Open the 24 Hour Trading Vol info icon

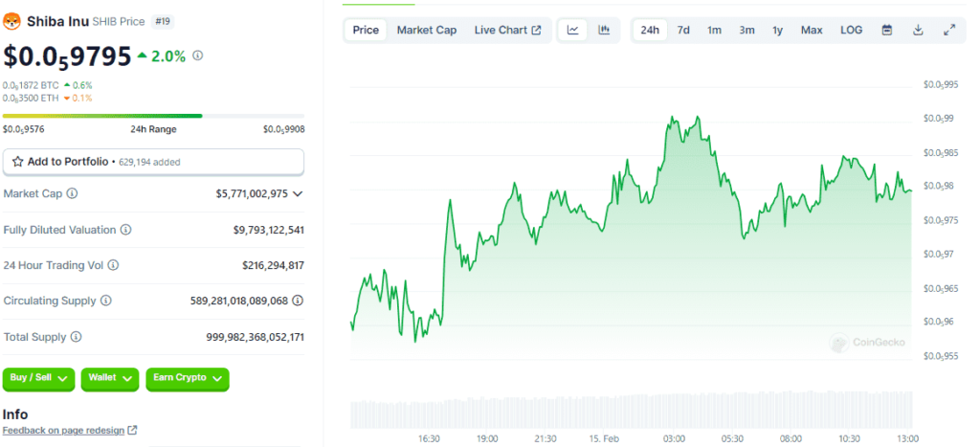click(x=113, y=265)
